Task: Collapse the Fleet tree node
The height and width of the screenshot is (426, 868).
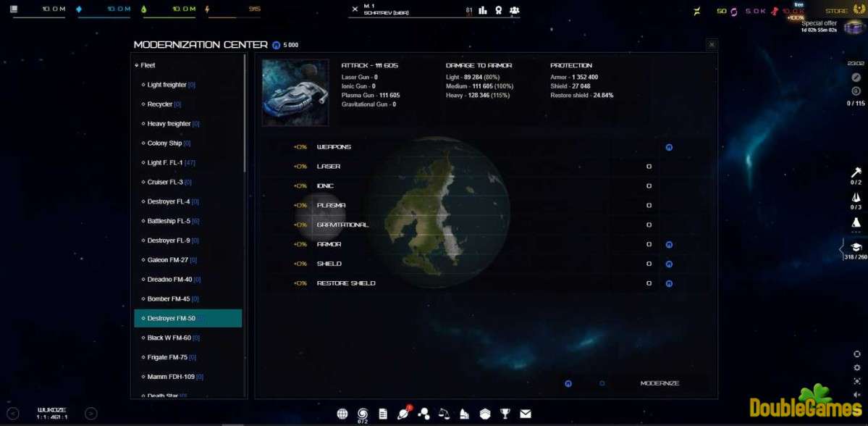Action: click(x=137, y=65)
